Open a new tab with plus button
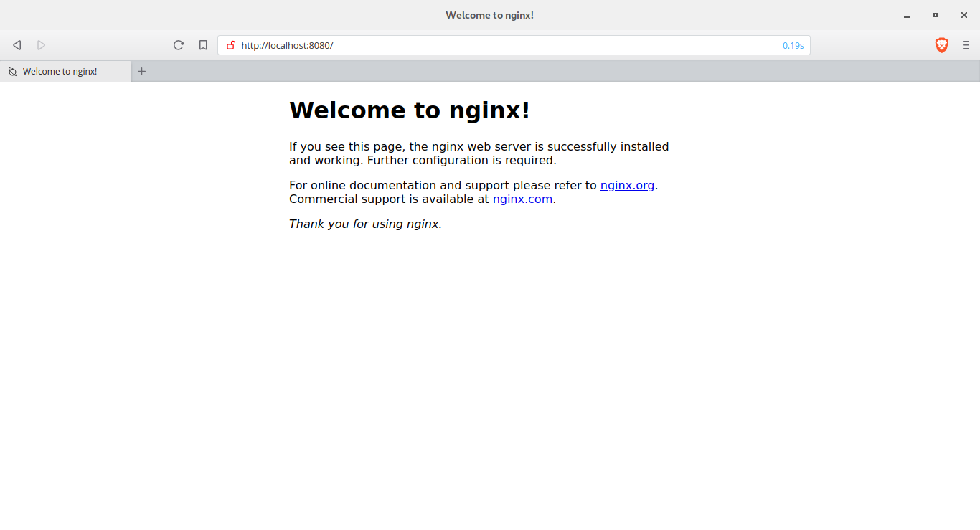980x530 pixels. tap(141, 71)
